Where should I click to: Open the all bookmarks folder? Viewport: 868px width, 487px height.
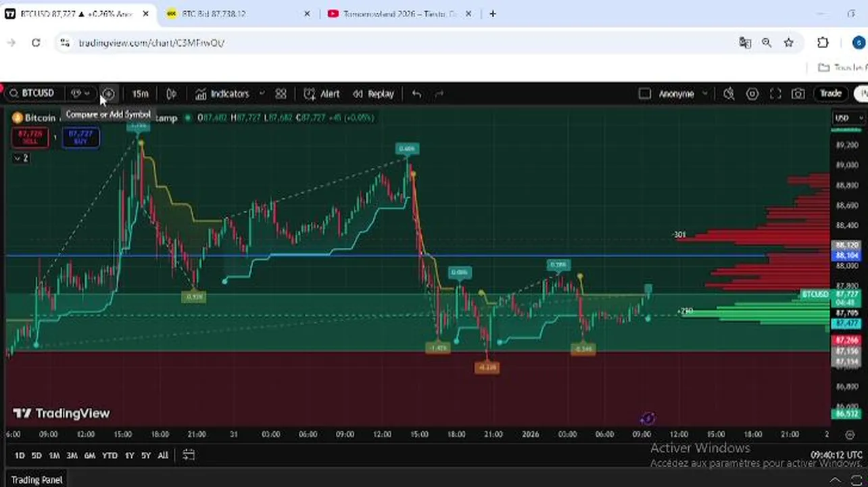842,68
